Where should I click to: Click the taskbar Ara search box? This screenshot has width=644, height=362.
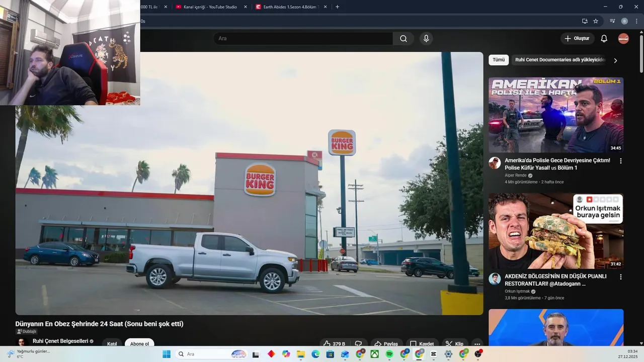click(x=213, y=354)
